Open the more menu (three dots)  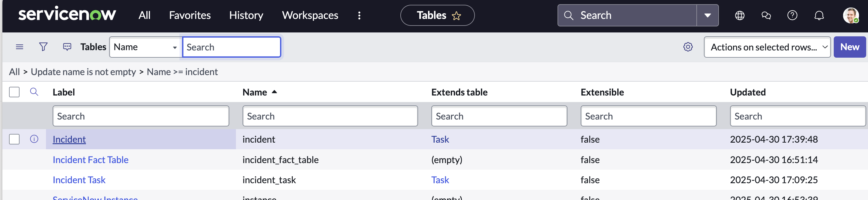point(359,16)
